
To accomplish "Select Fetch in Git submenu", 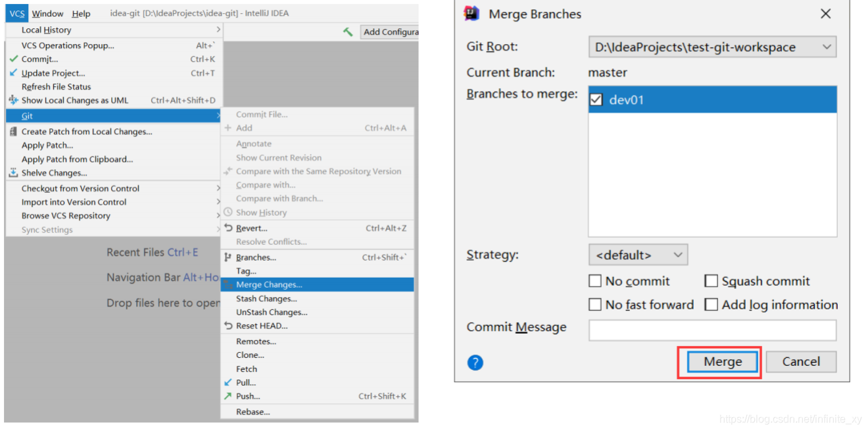I will click(x=317, y=369).
